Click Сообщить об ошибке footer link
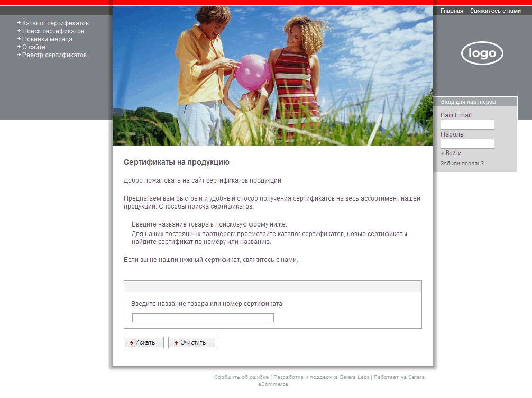This screenshot has height=398, width=532. pos(241,377)
